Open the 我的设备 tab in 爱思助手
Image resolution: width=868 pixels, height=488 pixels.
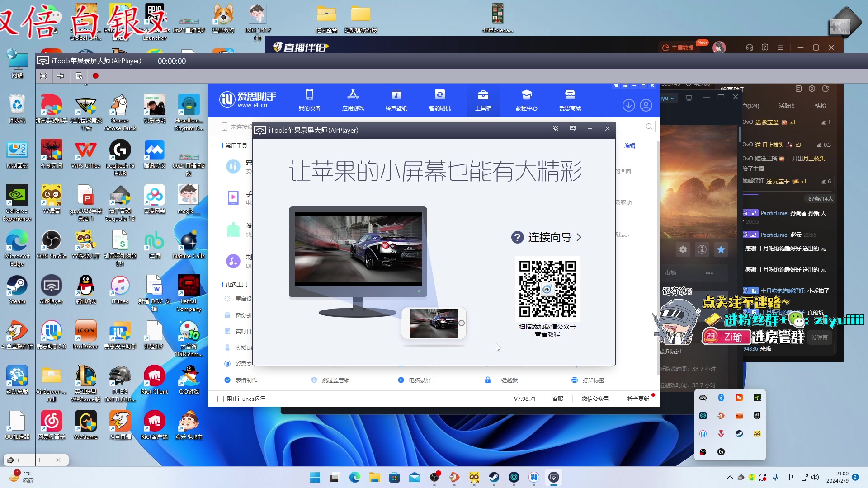[309, 100]
